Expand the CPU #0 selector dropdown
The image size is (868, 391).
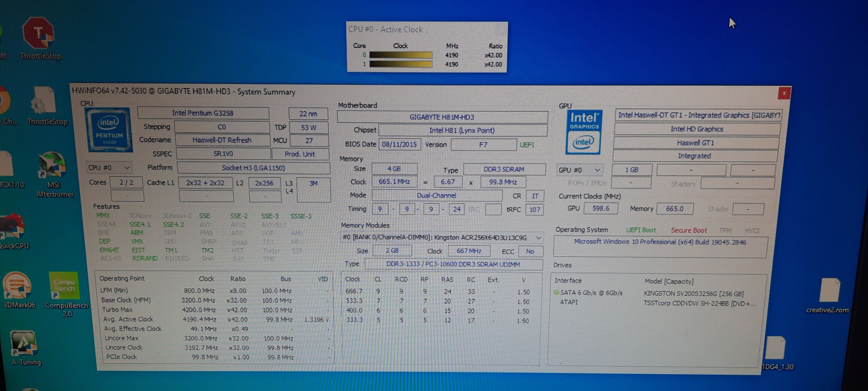pos(109,167)
